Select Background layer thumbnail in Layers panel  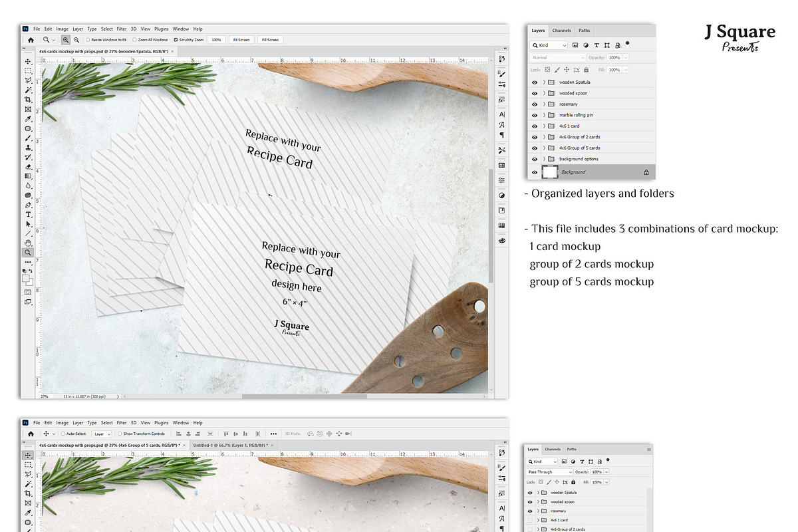coord(550,172)
